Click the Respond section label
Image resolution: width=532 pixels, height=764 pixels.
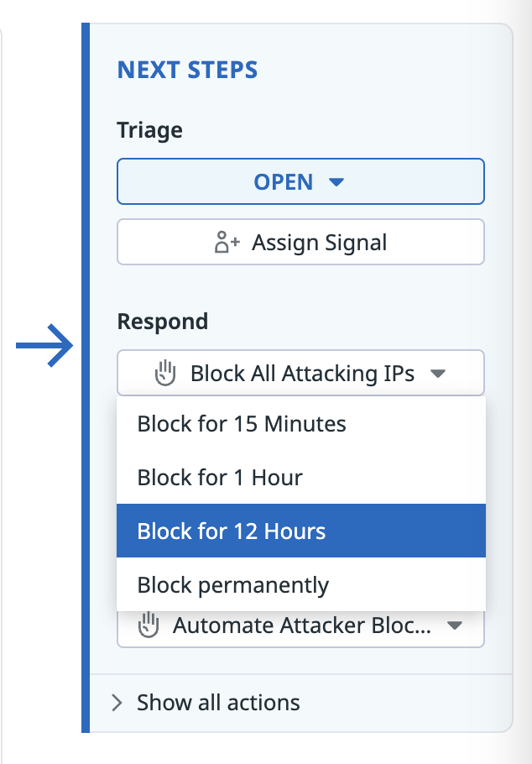(x=163, y=322)
